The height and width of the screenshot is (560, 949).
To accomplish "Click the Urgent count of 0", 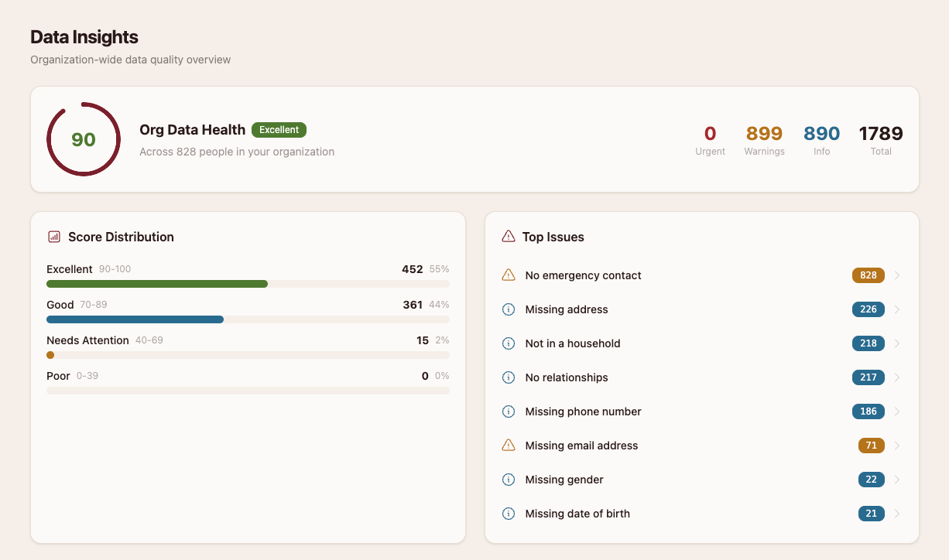I will coord(710,134).
